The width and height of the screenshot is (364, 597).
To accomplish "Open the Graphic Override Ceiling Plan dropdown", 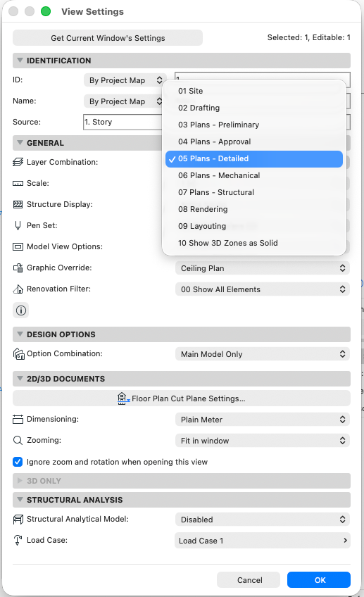I will (263, 268).
